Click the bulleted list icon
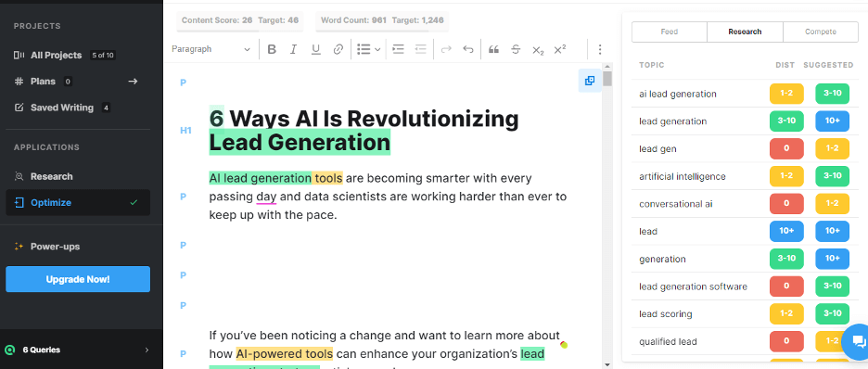This screenshot has width=868, height=369. (x=364, y=49)
